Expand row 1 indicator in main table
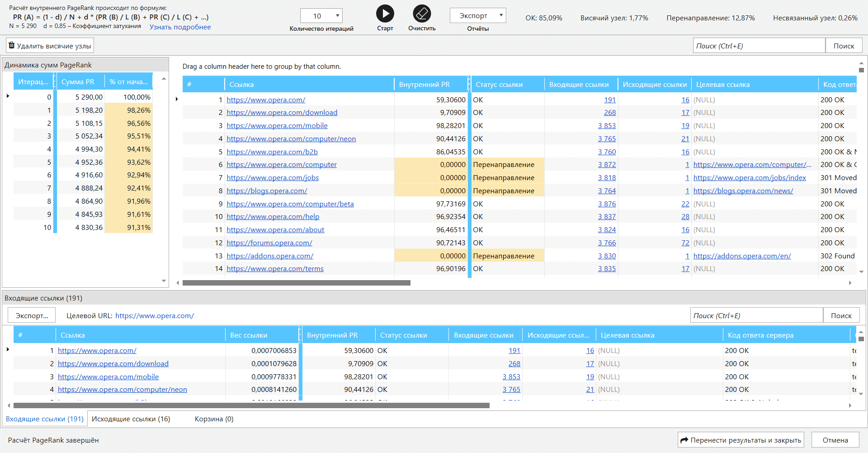This screenshot has height=453, width=868. [x=177, y=99]
